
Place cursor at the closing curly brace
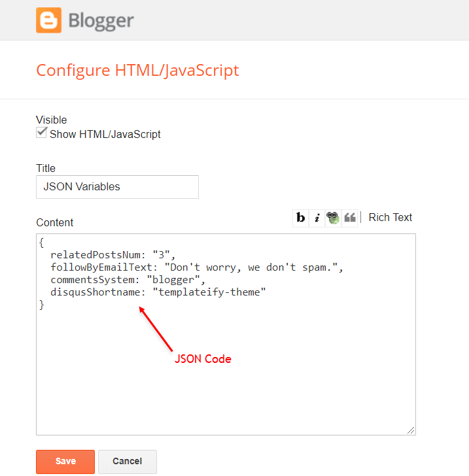(x=42, y=305)
